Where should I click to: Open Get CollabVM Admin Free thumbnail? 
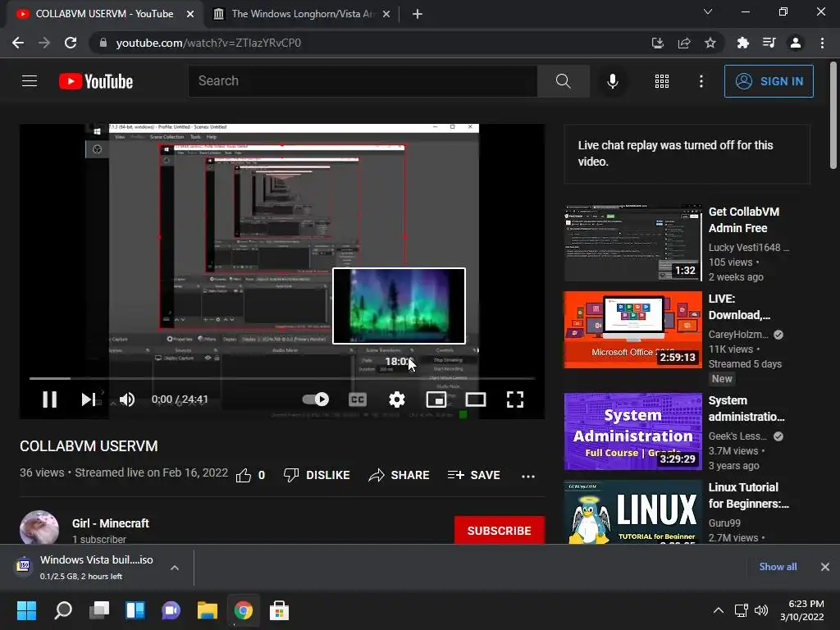(632, 242)
